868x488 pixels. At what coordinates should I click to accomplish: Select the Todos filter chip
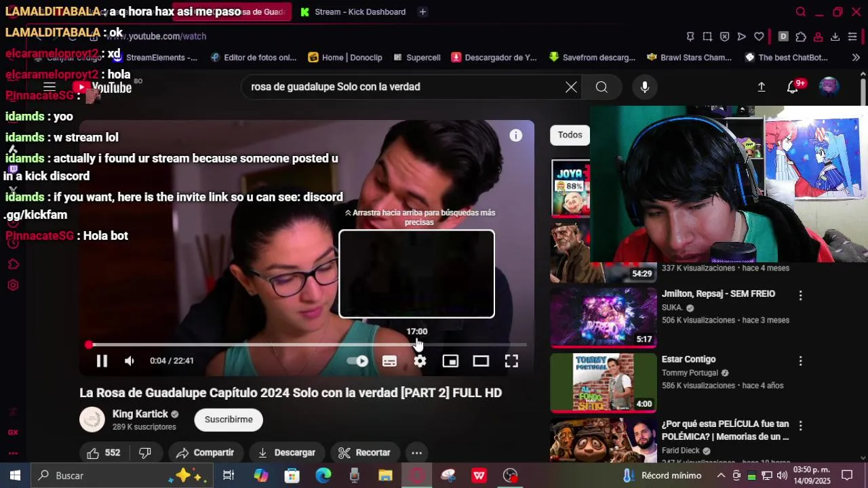click(570, 135)
